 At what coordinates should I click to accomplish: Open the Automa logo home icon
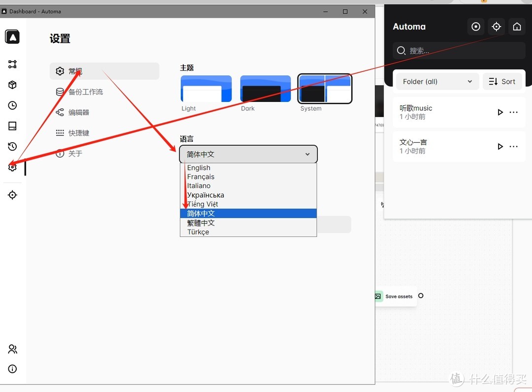(12, 37)
